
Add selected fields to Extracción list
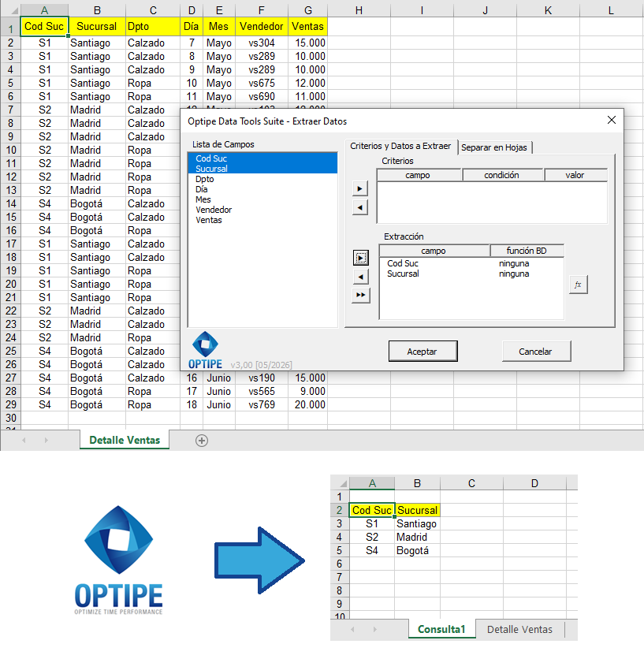point(361,258)
